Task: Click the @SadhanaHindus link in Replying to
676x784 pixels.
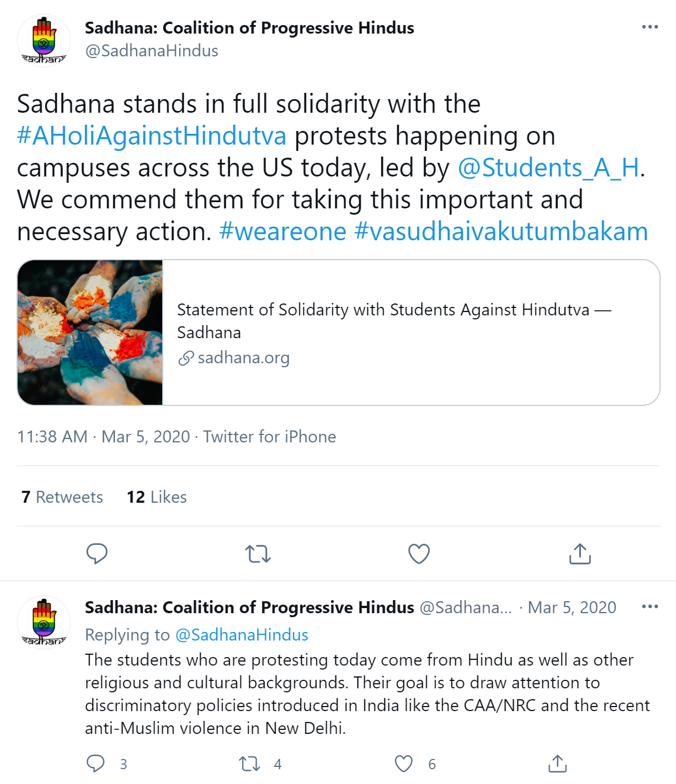Action: coord(242,635)
